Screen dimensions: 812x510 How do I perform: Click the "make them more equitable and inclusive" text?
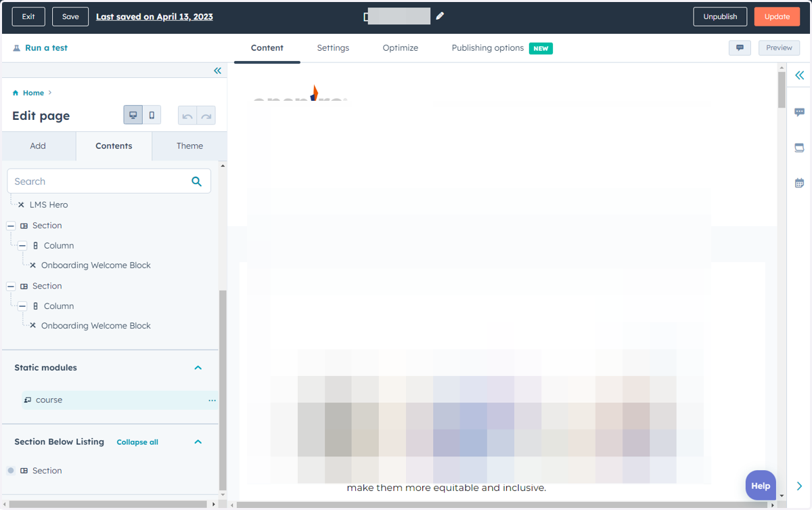point(446,488)
